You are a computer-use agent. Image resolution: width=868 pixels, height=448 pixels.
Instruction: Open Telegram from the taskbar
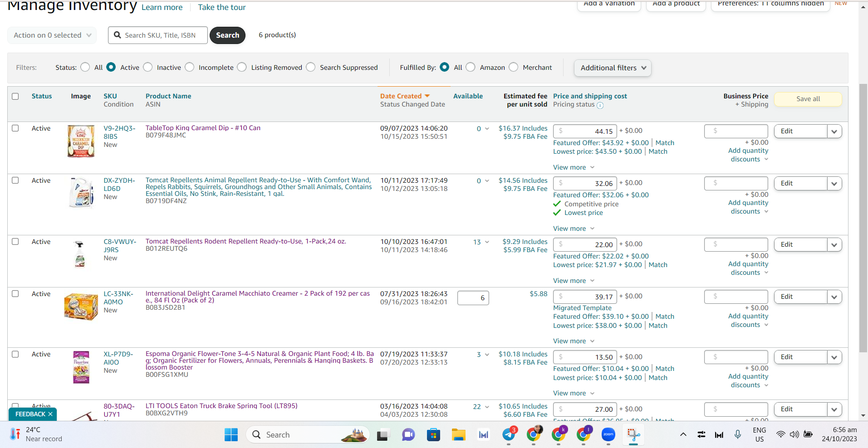pyautogui.click(x=509, y=435)
